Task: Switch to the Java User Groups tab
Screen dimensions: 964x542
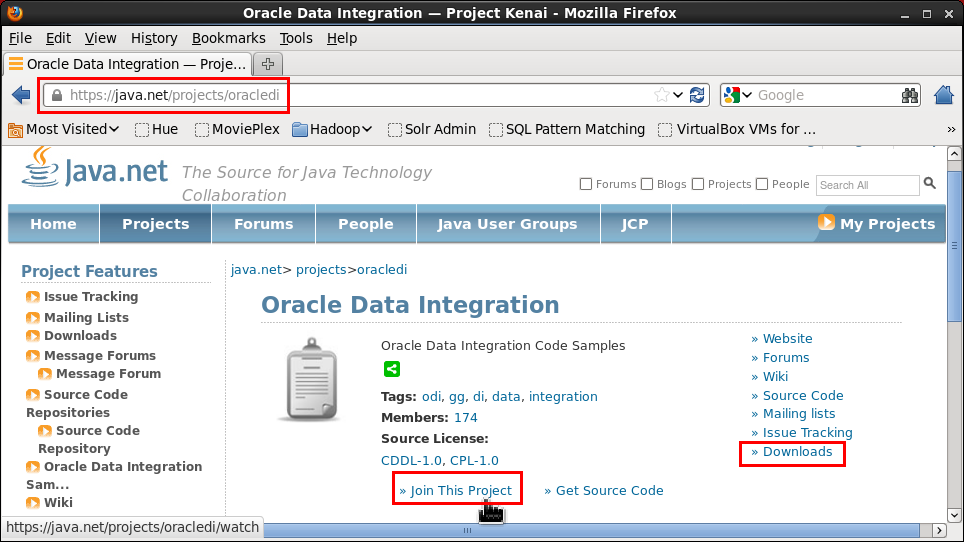Action: pyautogui.click(x=507, y=224)
